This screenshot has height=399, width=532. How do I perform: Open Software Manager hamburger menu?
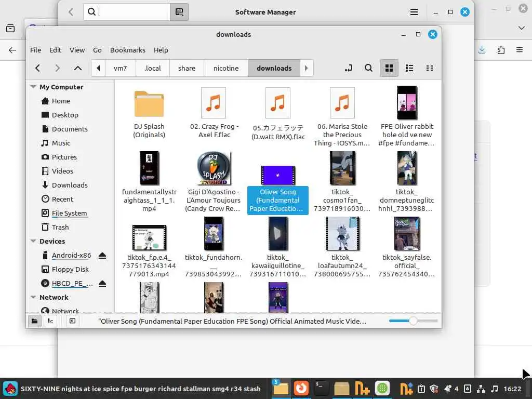[414, 12]
